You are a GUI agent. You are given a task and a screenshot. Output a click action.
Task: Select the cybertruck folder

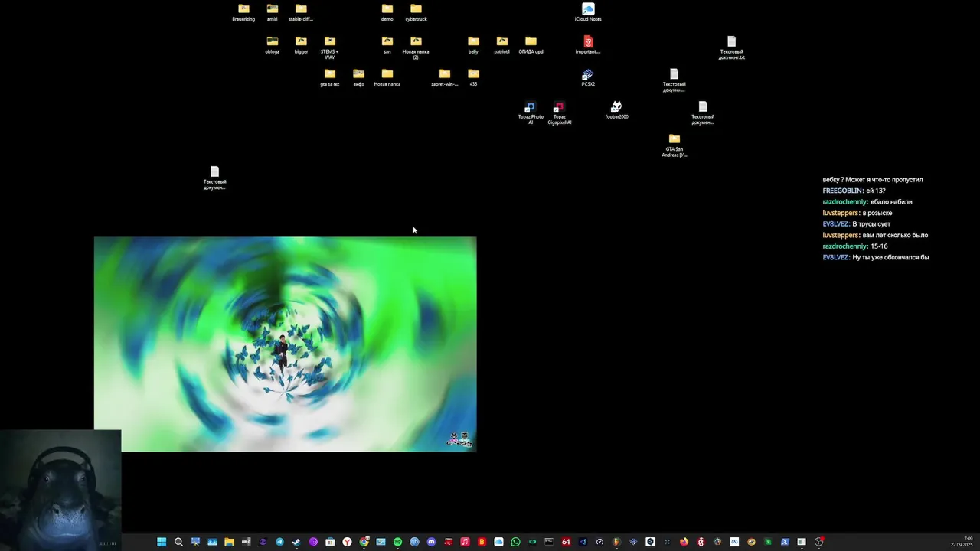point(416,13)
